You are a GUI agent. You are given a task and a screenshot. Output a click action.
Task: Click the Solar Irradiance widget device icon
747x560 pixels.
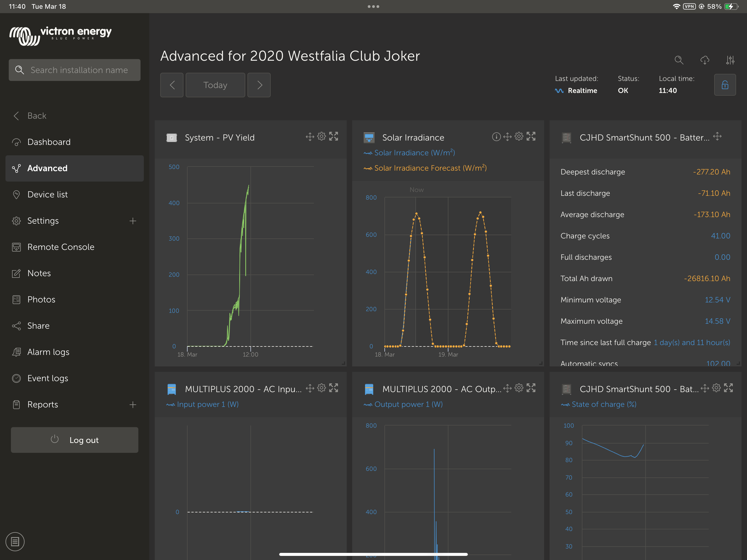pos(369,138)
